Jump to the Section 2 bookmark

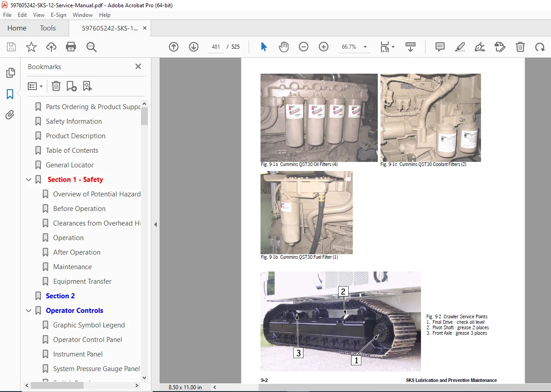point(60,296)
